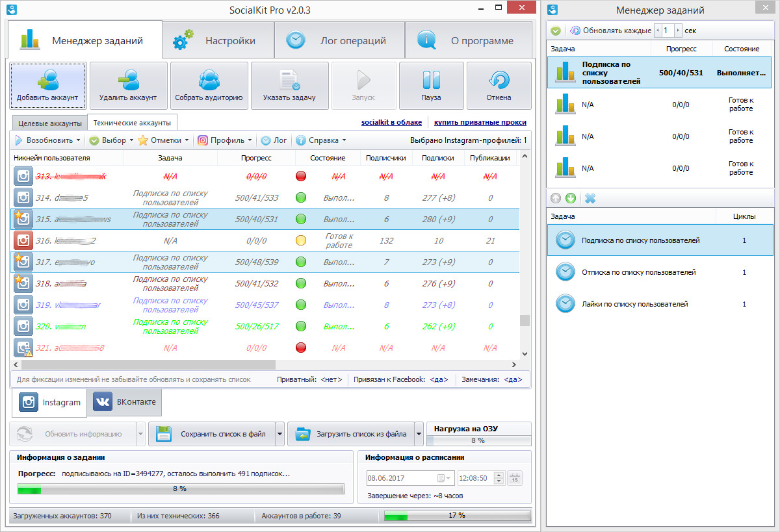The width and height of the screenshot is (780, 532).
Task: Select the Instagram icon of account 313
Action: 23,176
